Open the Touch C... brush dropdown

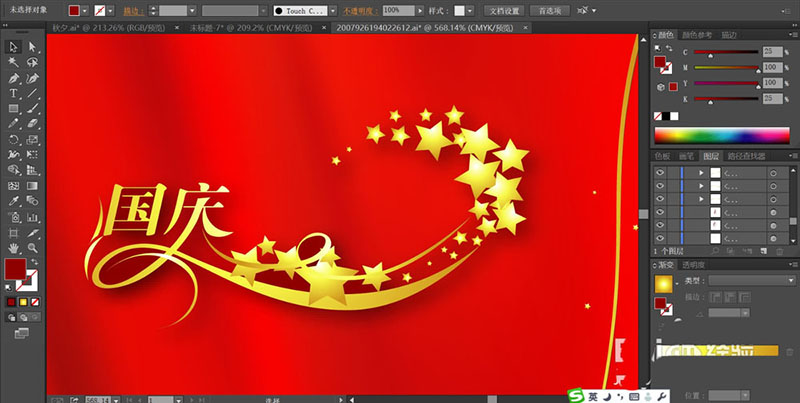coord(333,10)
